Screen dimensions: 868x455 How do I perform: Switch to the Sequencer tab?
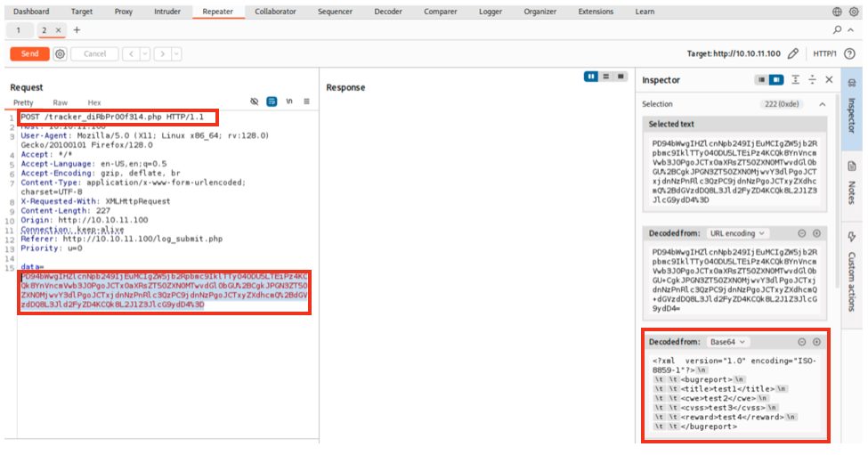(335, 12)
